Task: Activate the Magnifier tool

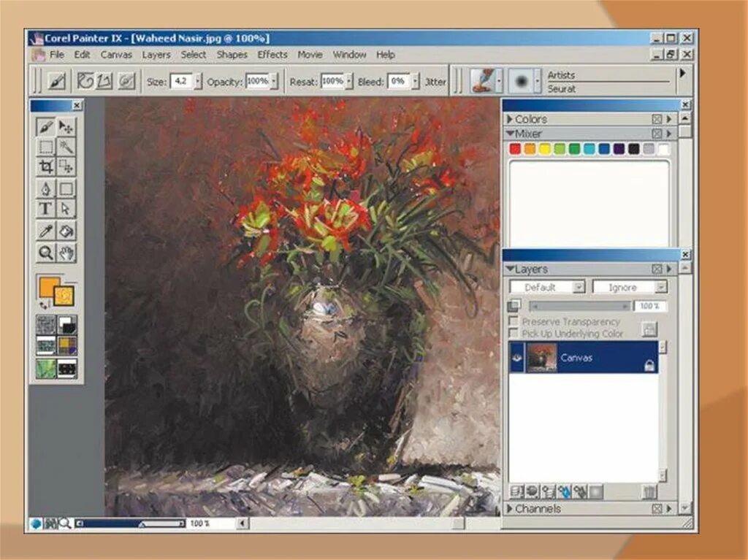Action: (46, 253)
